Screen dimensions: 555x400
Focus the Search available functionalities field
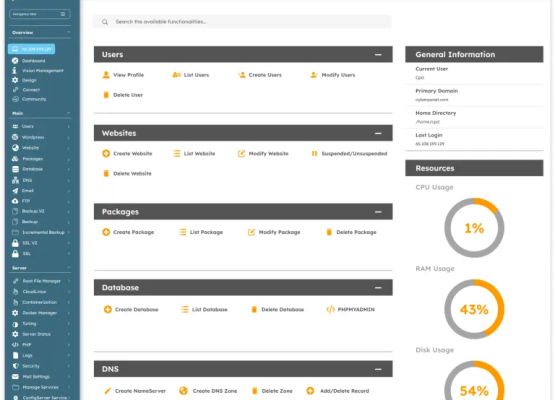[242, 22]
